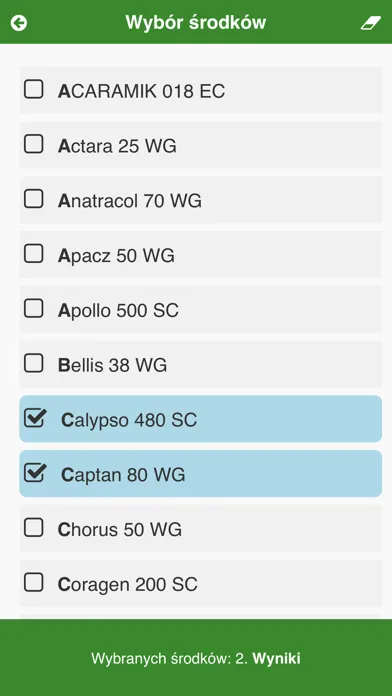
Task: Check the Chorus 50 WG checkbox
Action: [34, 528]
